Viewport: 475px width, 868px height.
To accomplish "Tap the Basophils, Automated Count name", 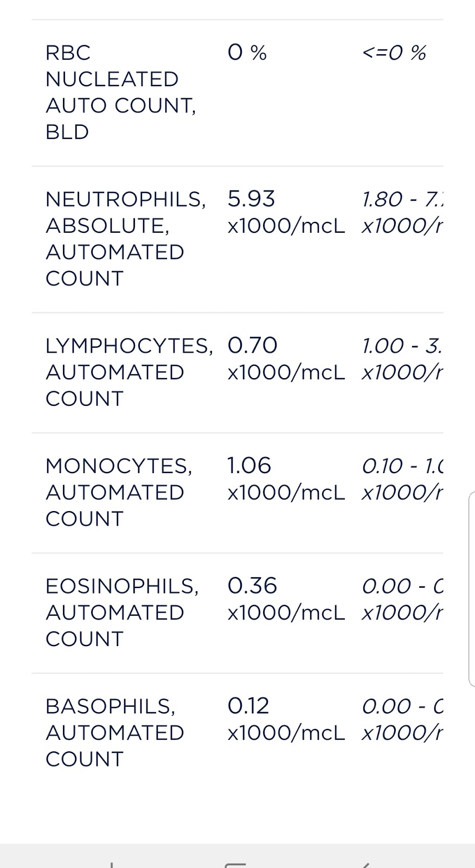I will 114,732.
